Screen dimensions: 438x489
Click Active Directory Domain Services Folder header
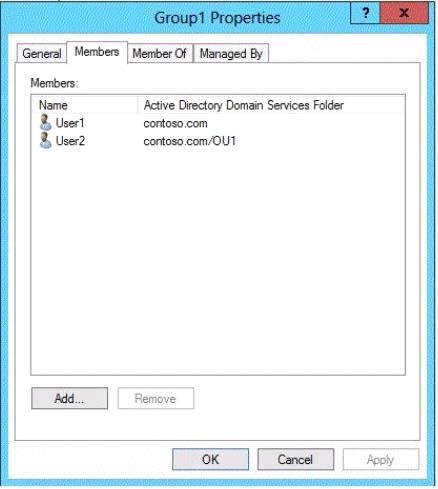click(x=244, y=105)
